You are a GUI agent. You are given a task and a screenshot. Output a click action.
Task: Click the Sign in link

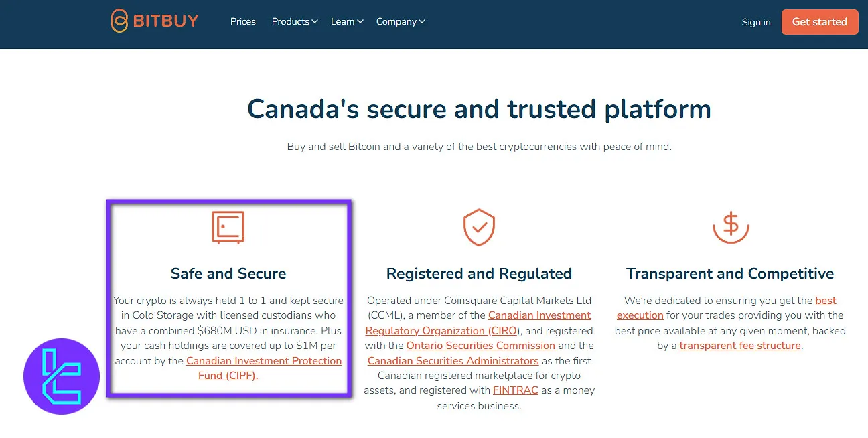755,22
